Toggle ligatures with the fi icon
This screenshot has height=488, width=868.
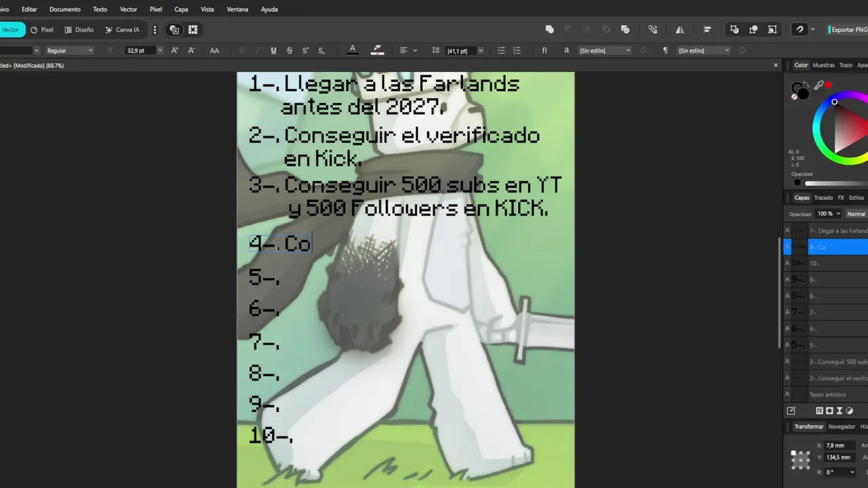(544, 51)
